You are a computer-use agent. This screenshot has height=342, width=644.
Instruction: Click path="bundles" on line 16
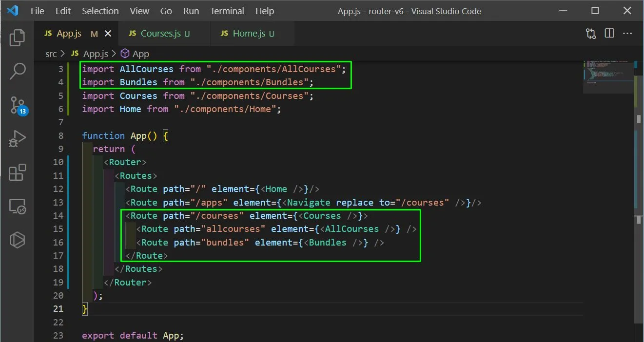click(x=212, y=242)
